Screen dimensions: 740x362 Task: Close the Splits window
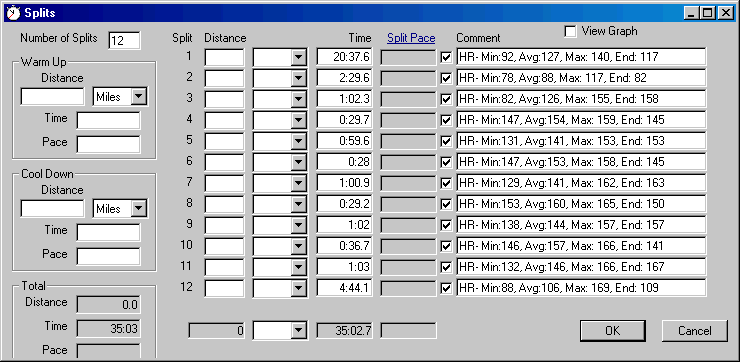(725, 13)
